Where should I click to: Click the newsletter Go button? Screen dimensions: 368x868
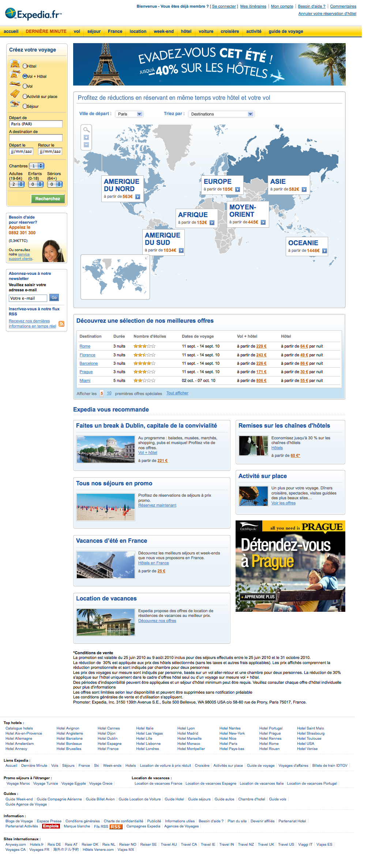[x=54, y=298]
